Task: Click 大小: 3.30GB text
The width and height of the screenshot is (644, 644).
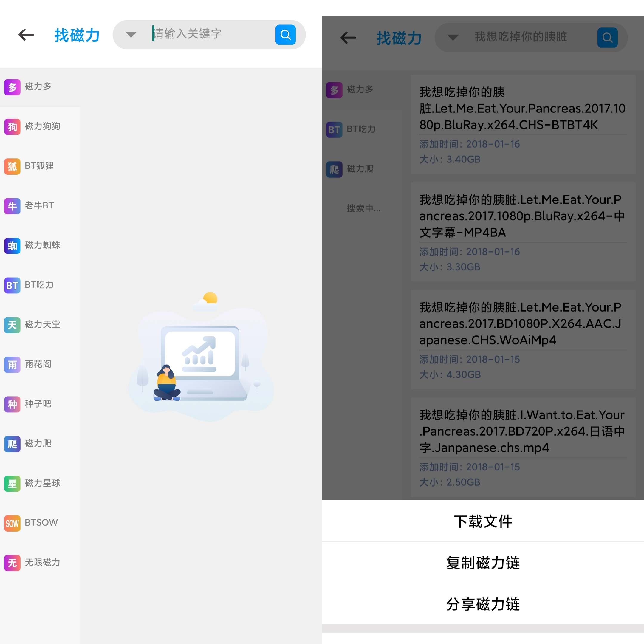Action: [x=450, y=267]
